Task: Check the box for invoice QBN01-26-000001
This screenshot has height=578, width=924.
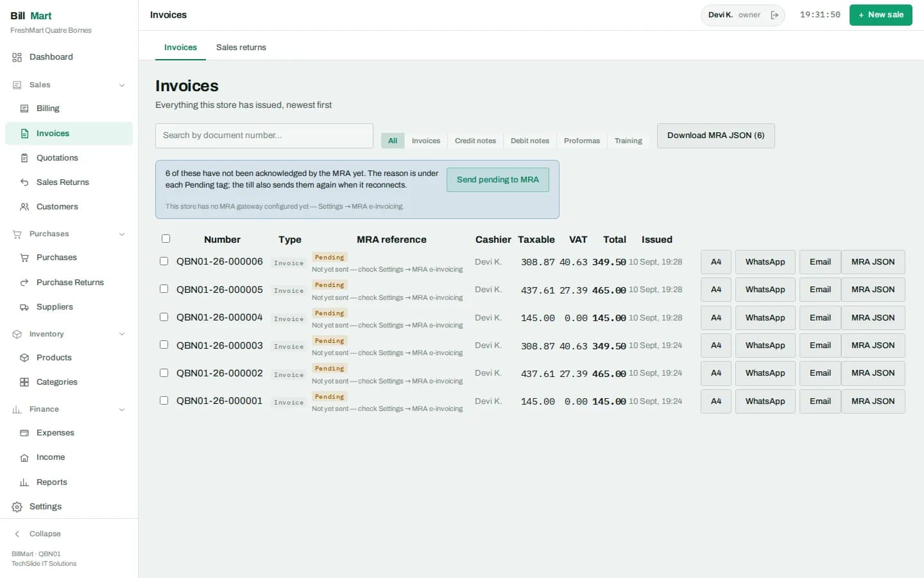Action: [x=164, y=401]
